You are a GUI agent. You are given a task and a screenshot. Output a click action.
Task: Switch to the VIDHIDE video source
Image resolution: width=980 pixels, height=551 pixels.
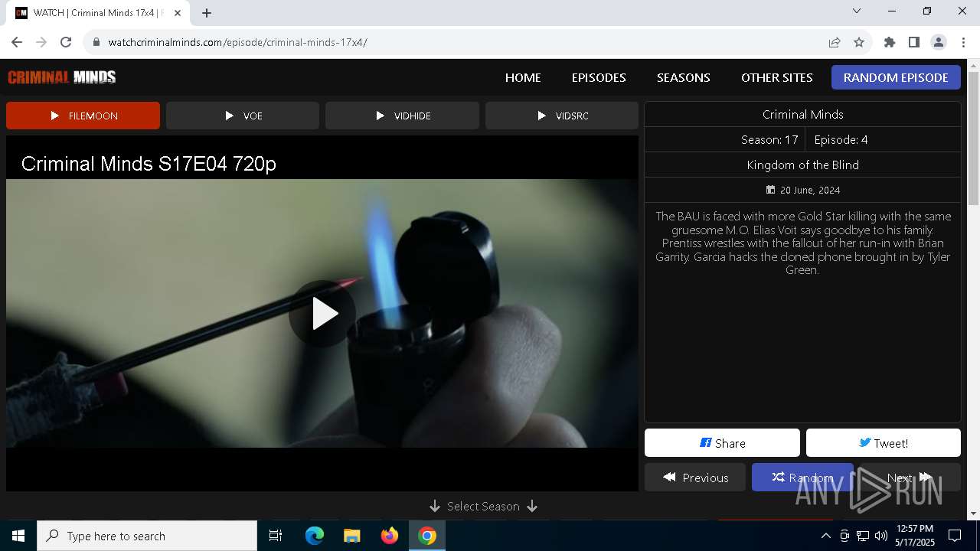tap(402, 116)
